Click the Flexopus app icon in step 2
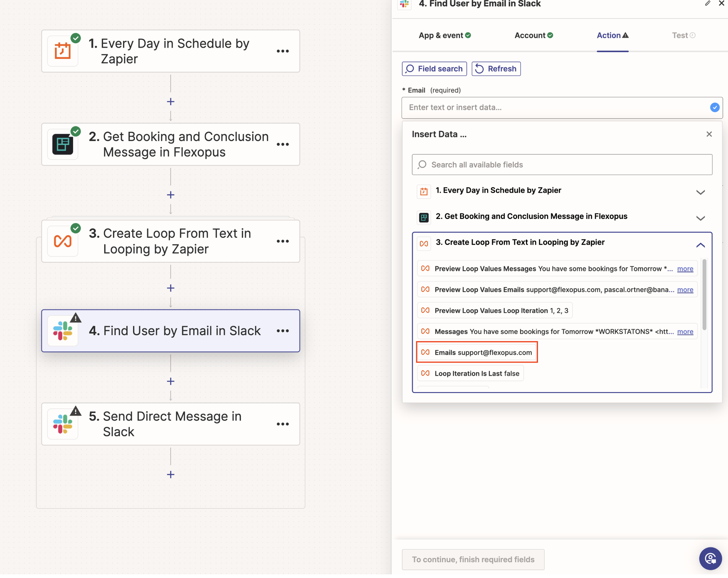The image size is (728, 578). click(x=63, y=144)
